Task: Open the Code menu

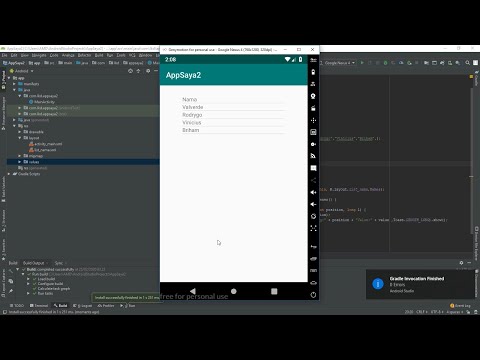Action: [x=54, y=55]
